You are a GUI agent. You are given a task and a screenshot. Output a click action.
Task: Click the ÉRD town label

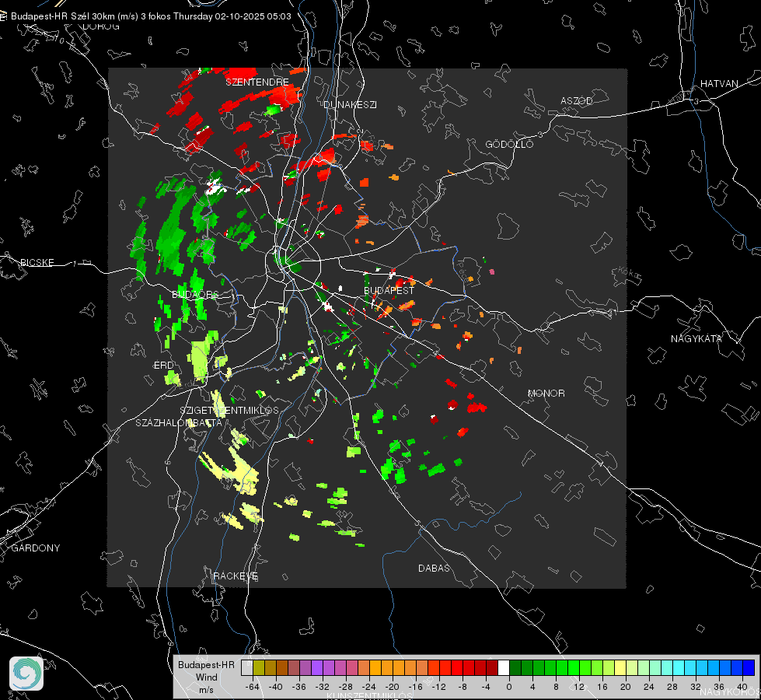tap(163, 365)
